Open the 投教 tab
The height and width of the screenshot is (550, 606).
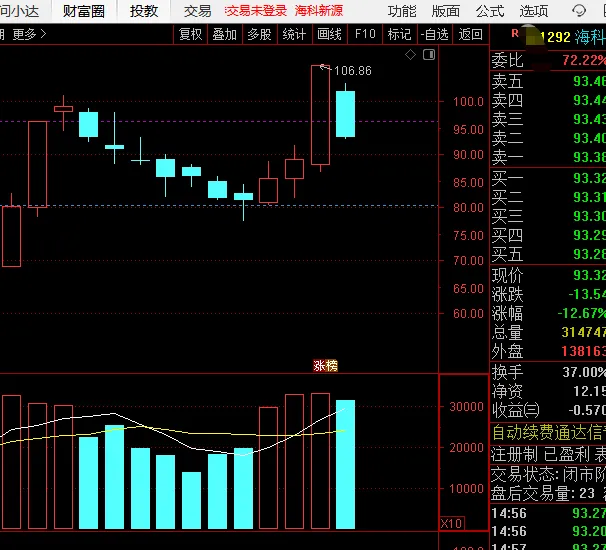[x=144, y=11]
